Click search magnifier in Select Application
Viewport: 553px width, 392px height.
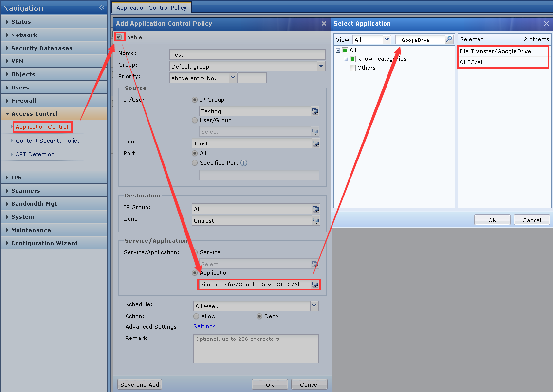point(449,40)
